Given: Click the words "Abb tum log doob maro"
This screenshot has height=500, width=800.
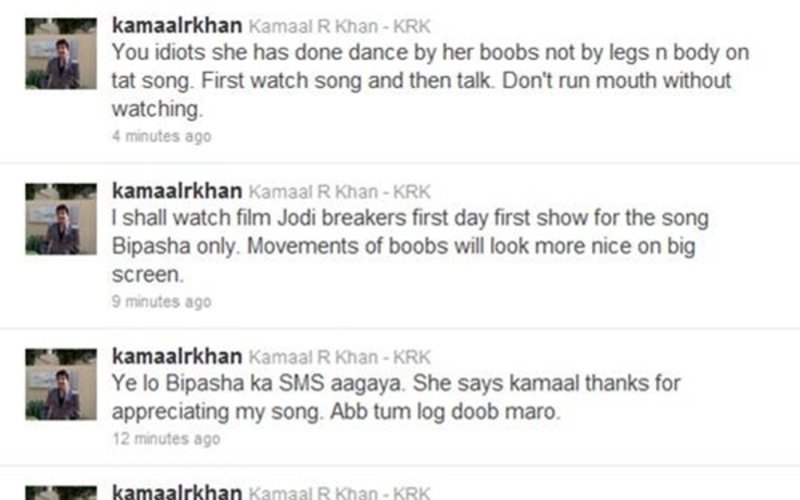Looking at the screenshot, I should point(445,411).
